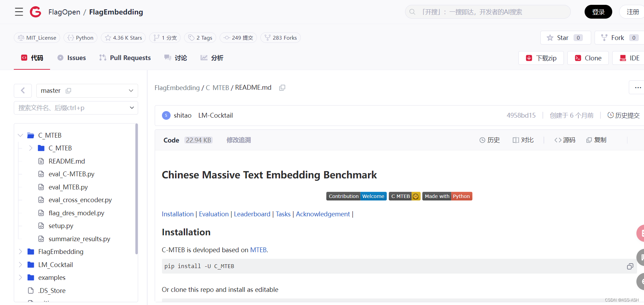Star the FlagEmbedding repository
Viewport: 644px width, 305px height.
(566, 38)
